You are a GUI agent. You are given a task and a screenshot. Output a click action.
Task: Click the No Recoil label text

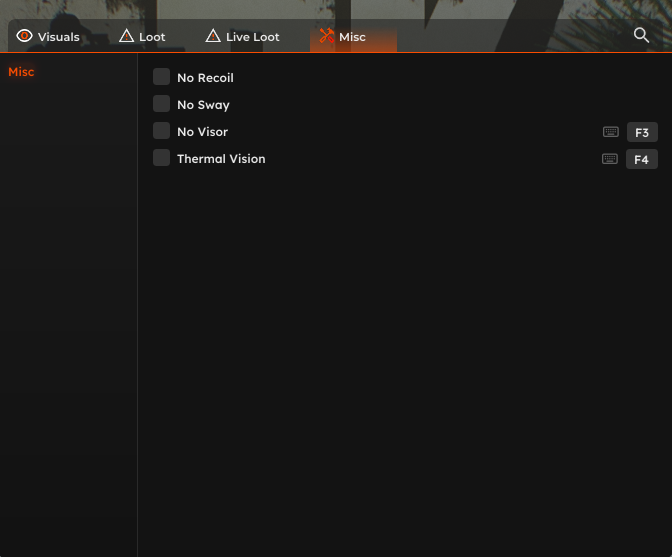205,78
